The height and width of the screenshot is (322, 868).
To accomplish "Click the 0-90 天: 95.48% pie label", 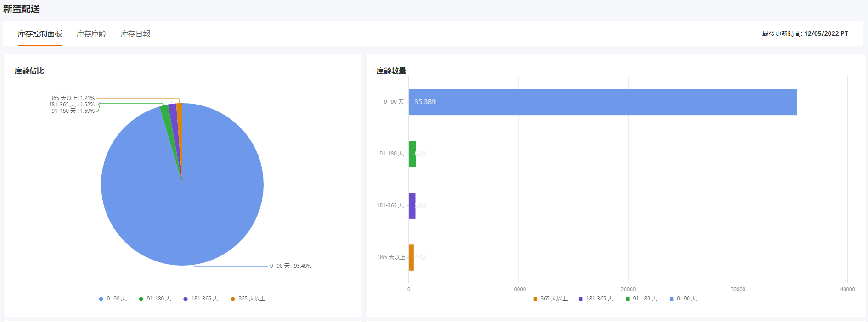I will [291, 266].
